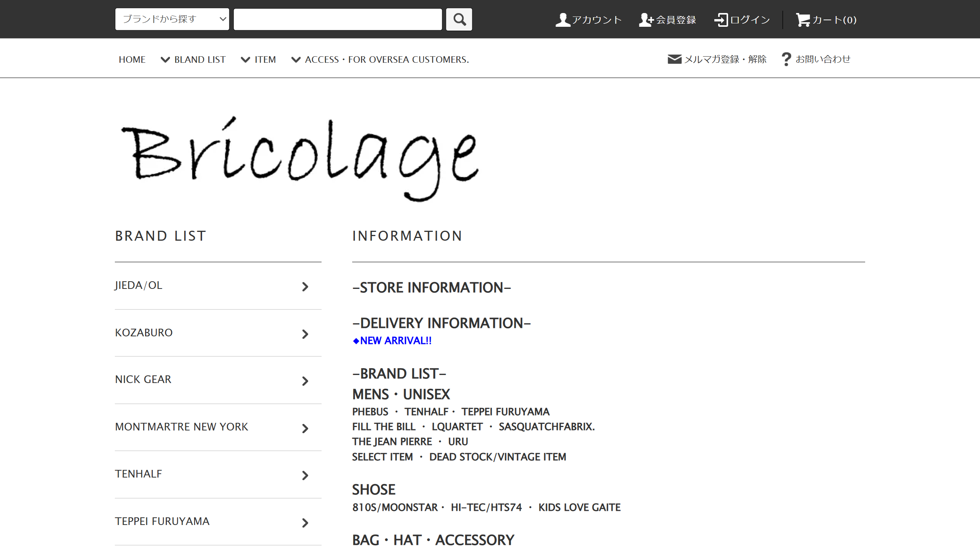Go to HOME in navigation
The image size is (980, 551).
tap(132, 60)
